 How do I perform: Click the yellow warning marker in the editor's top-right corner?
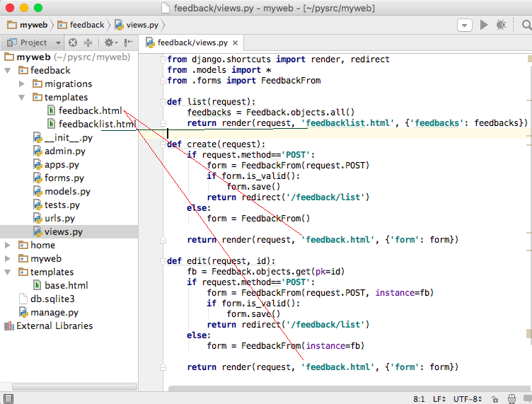coord(530,59)
